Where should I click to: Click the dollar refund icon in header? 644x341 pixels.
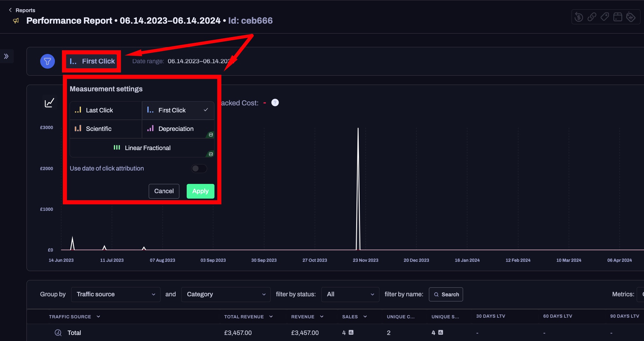[579, 17]
